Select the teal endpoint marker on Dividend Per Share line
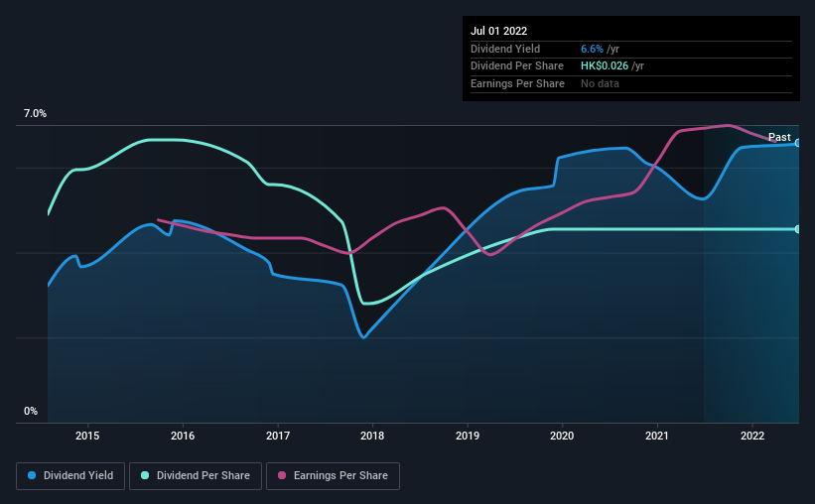Image resolution: width=815 pixels, height=504 pixels. pyautogui.click(x=797, y=229)
